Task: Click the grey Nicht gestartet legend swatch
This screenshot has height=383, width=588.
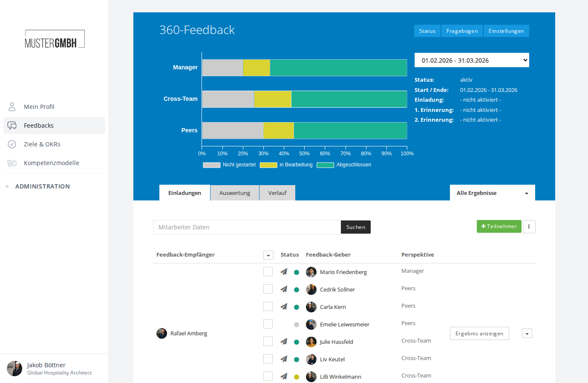Action: click(x=212, y=165)
